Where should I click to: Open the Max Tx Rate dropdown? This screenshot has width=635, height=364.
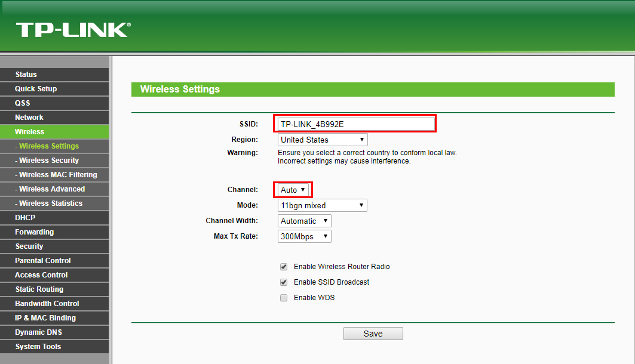pyautogui.click(x=305, y=236)
